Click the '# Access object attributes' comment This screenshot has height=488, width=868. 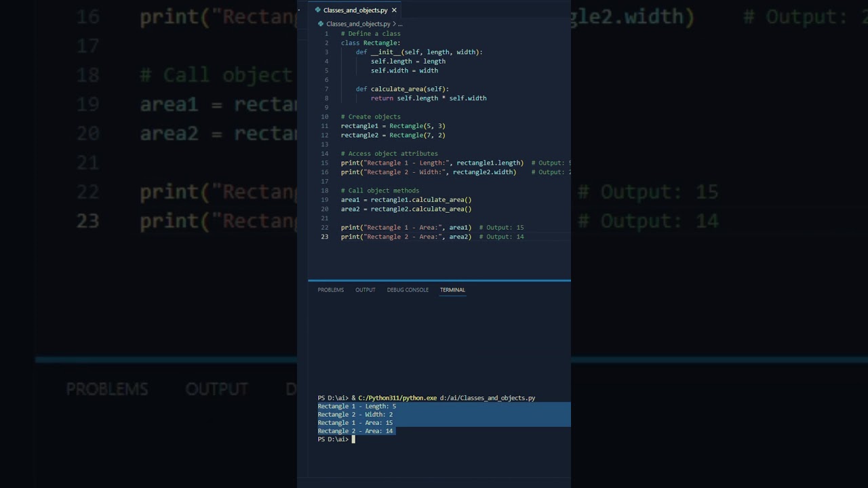click(x=389, y=154)
